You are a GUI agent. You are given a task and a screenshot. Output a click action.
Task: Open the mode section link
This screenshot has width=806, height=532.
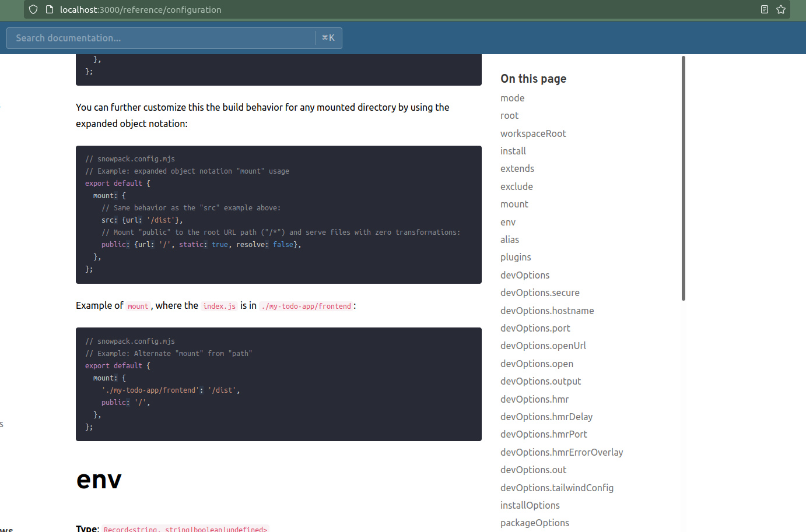(x=512, y=97)
